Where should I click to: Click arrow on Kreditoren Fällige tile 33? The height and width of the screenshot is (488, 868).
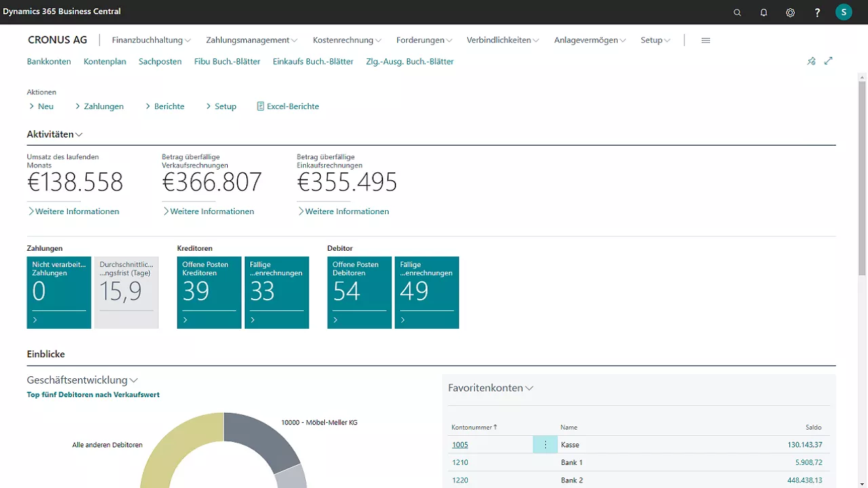[x=252, y=320]
